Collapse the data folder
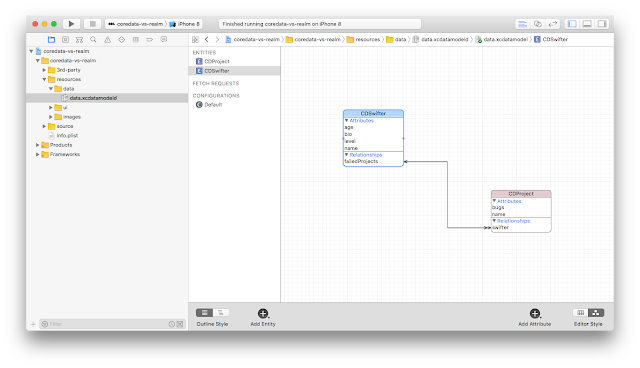Screen dimensions: 640x368 click(51, 89)
